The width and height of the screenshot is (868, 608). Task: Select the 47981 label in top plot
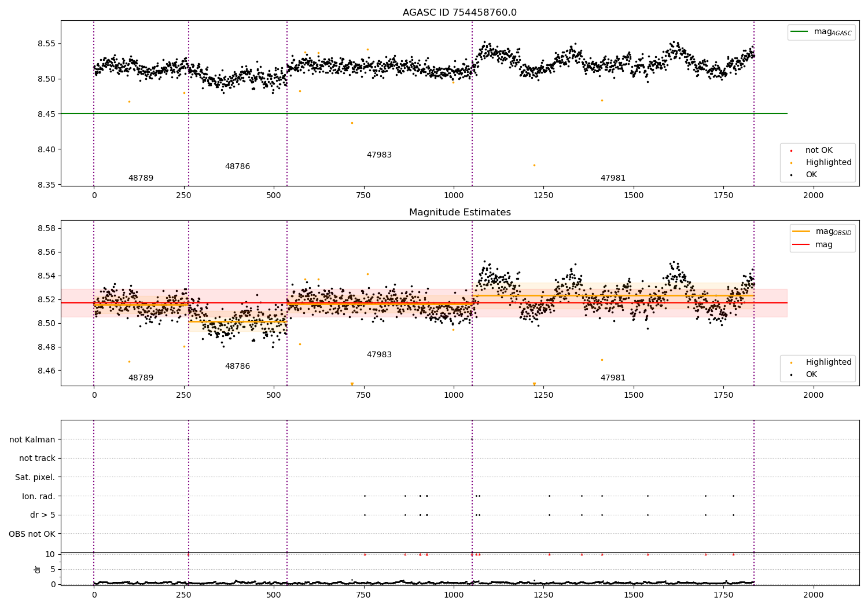pyautogui.click(x=613, y=178)
